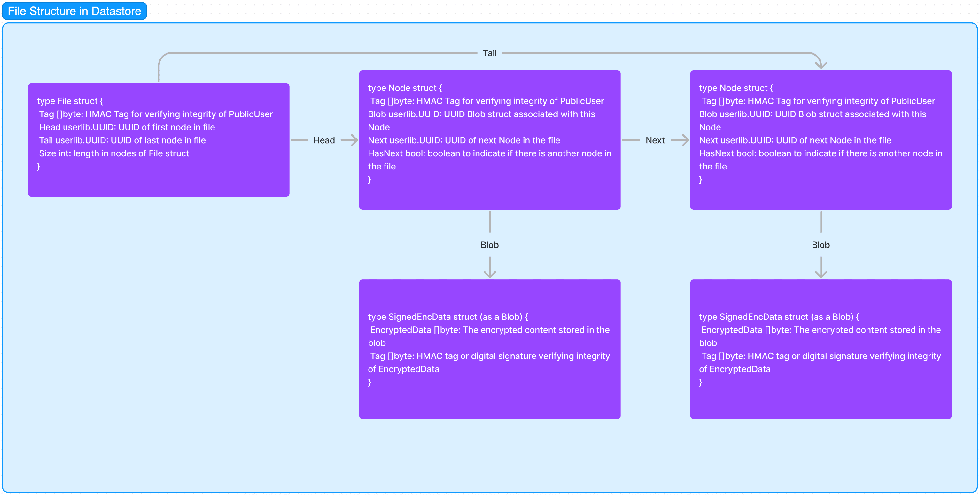This screenshot has width=980, height=495.
Task: Select second Node struct box after Next
Action: [821, 140]
